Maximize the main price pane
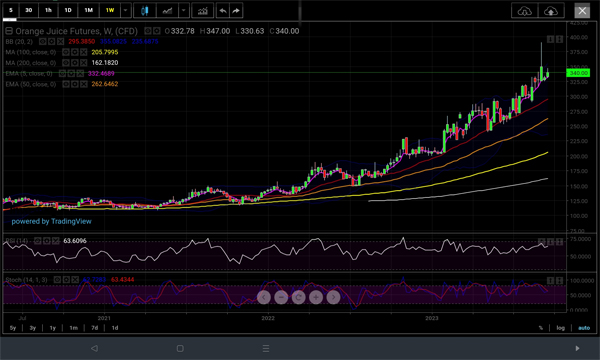 (559, 39)
